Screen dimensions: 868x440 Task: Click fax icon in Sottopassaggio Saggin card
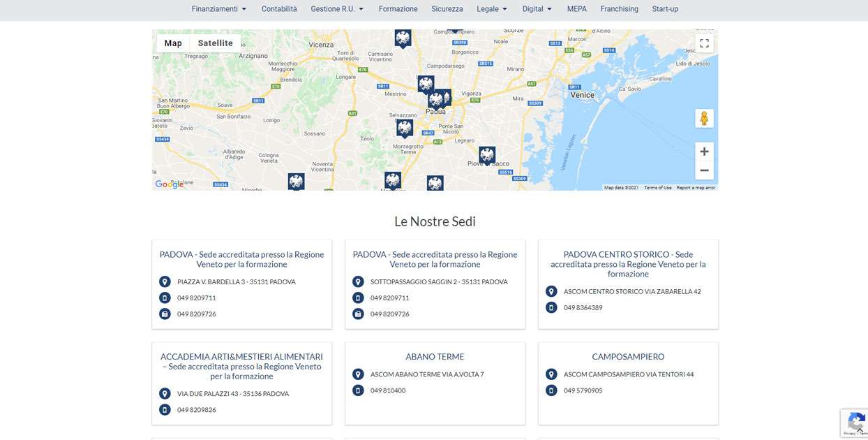pos(358,314)
